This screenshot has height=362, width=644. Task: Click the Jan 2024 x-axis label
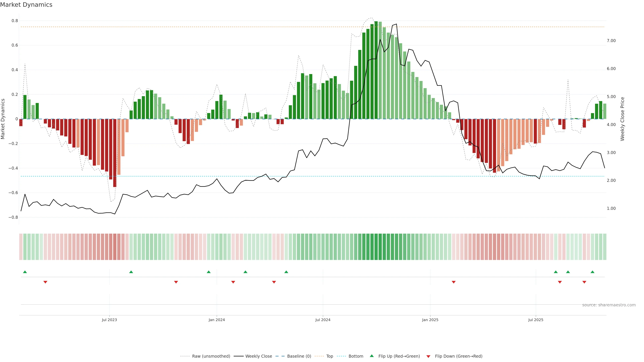pyautogui.click(x=217, y=320)
